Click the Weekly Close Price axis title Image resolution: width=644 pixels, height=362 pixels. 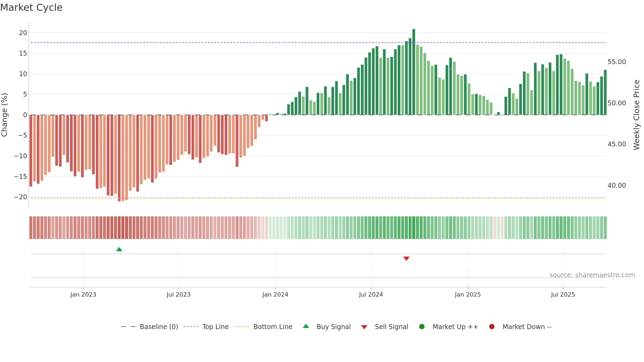tap(636, 115)
